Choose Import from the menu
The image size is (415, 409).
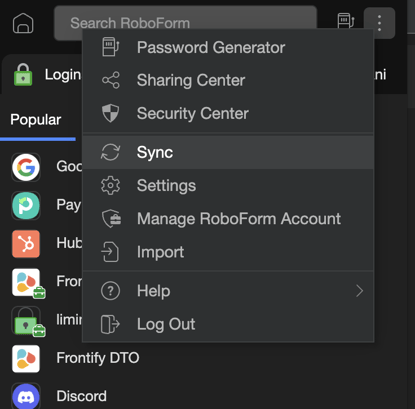(228, 252)
